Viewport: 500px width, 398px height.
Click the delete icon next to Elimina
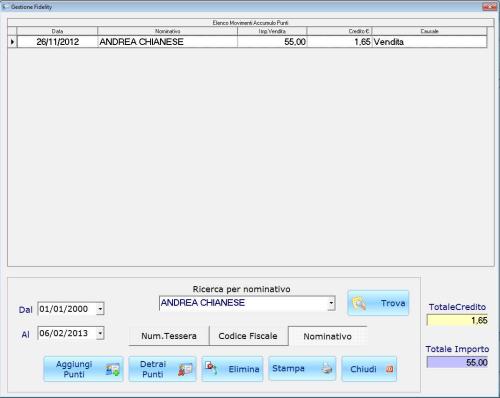(211, 368)
